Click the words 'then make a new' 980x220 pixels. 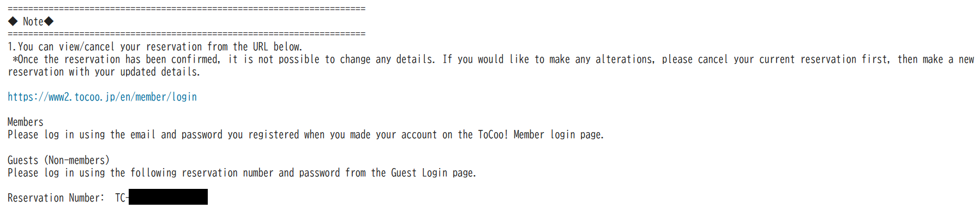[x=936, y=60]
